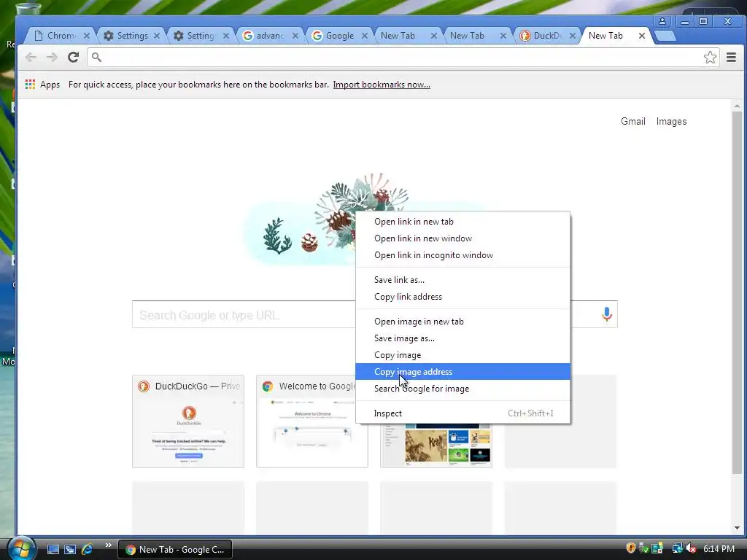Click the network tray icon
This screenshot has height=560, width=747.
tap(677, 548)
